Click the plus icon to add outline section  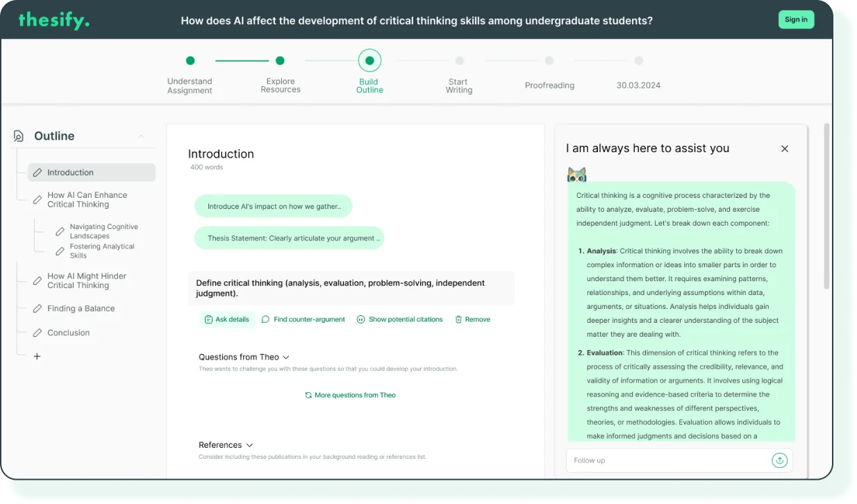coord(38,356)
